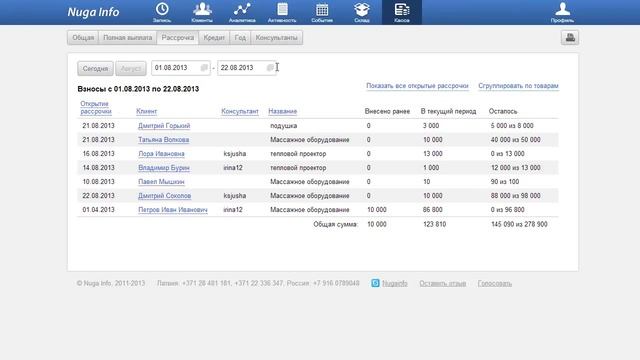Switch to the Полная выплата tab

point(127,38)
